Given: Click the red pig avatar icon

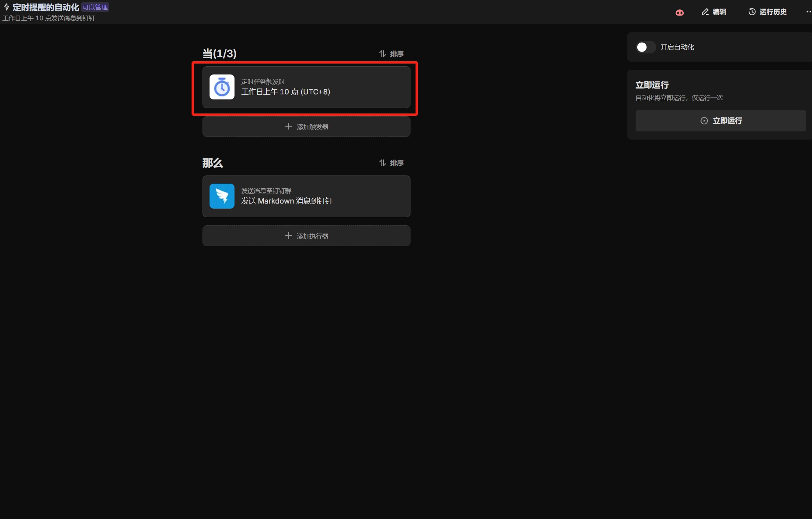Looking at the screenshot, I should 679,12.
